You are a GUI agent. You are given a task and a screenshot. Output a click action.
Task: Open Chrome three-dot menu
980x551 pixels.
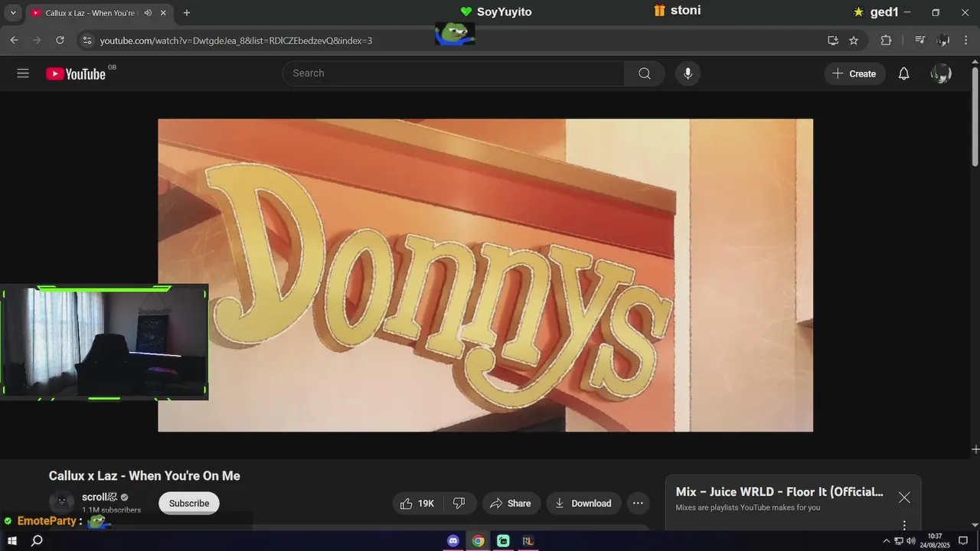point(965,40)
